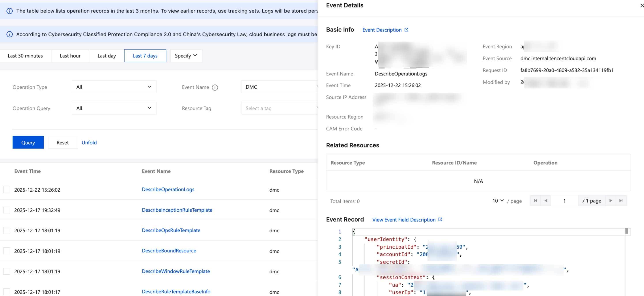The height and width of the screenshot is (296, 644).
Task: Open the DescribeOpsRuleTemplate event link
Action: click(x=171, y=230)
